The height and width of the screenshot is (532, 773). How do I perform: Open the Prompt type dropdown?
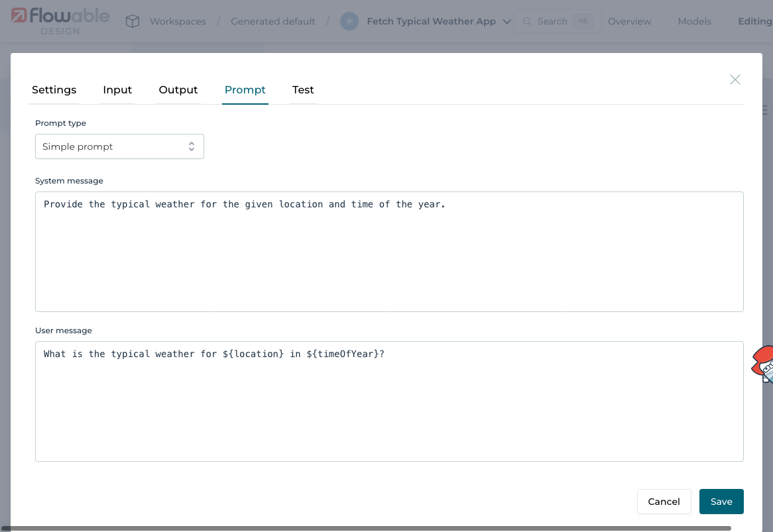coord(119,146)
